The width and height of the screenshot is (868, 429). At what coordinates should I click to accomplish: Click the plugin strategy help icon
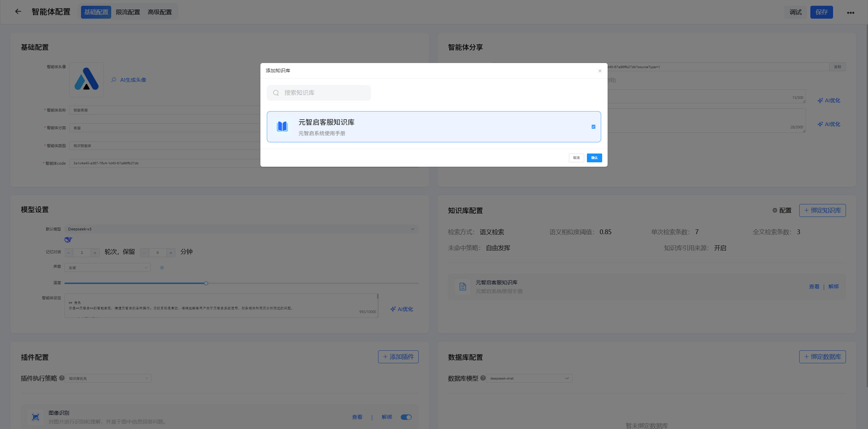pyautogui.click(x=62, y=378)
